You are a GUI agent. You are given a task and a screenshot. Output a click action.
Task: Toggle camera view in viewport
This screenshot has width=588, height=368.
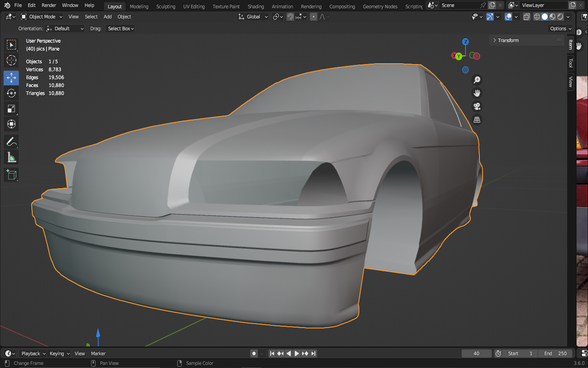click(477, 107)
